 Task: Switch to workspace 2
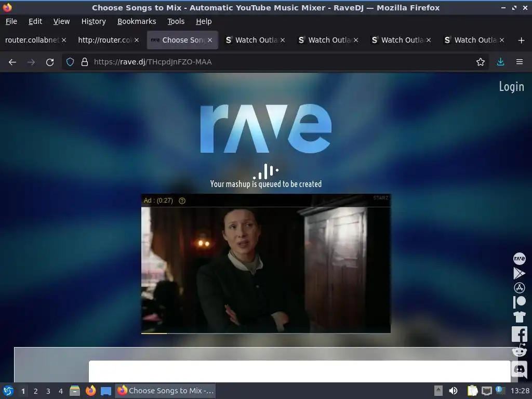pyautogui.click(x=36, y=391)
